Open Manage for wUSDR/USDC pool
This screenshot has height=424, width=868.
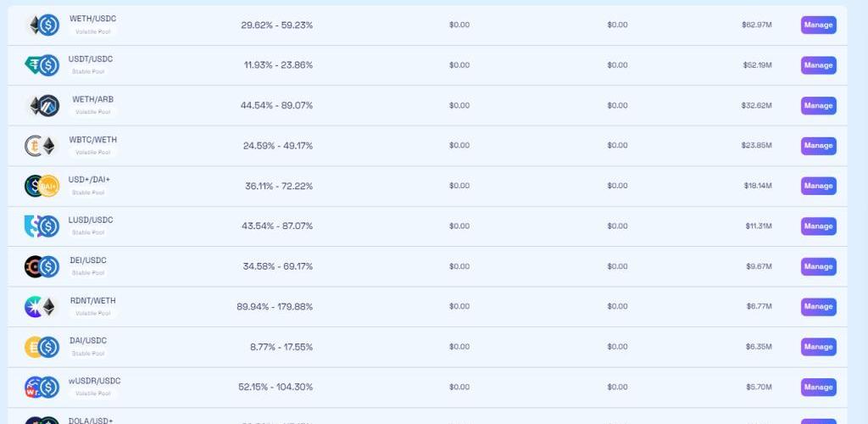click(818, 388)
